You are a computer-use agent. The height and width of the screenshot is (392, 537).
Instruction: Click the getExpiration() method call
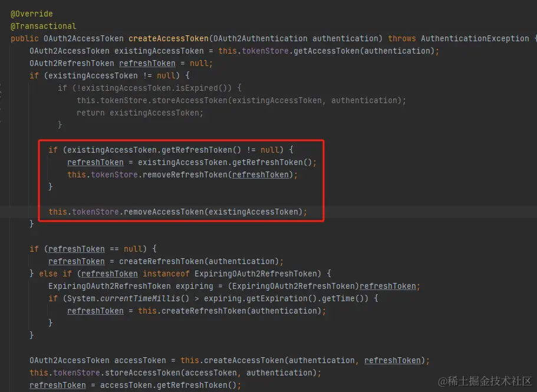click(282, 298)
